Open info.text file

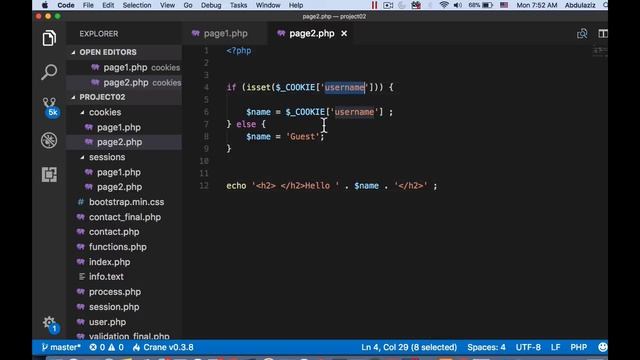[x=124, y=277]
